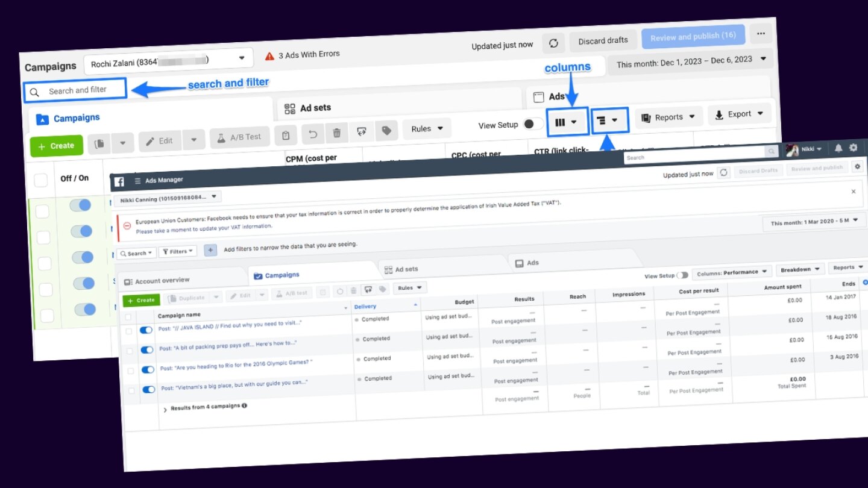Viewport: 868px width, 488px height.
Task: Open Rochi Zalani account dropdown
Action: 168,61
